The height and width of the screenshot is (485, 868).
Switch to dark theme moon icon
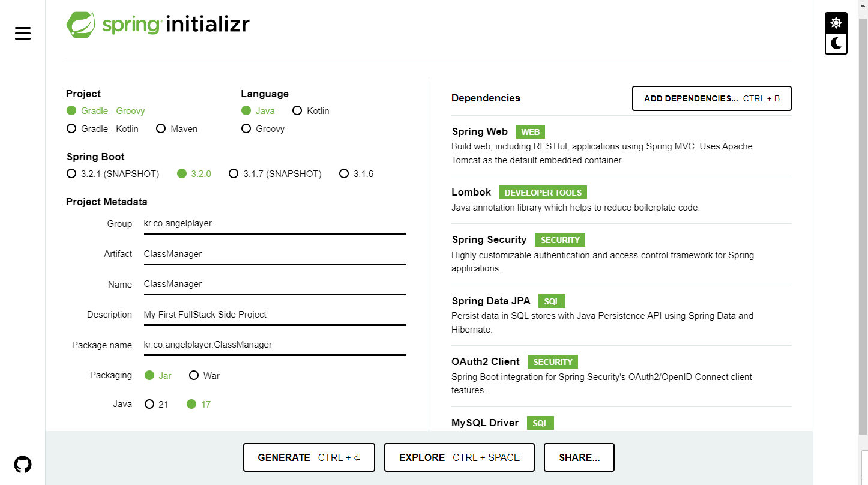(836, 43)
